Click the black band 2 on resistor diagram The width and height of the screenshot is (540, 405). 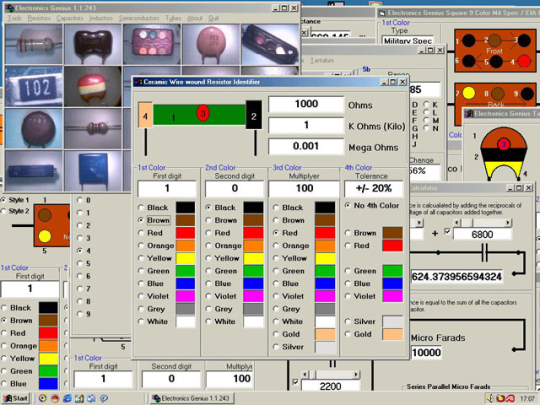[x=254, y=115]
